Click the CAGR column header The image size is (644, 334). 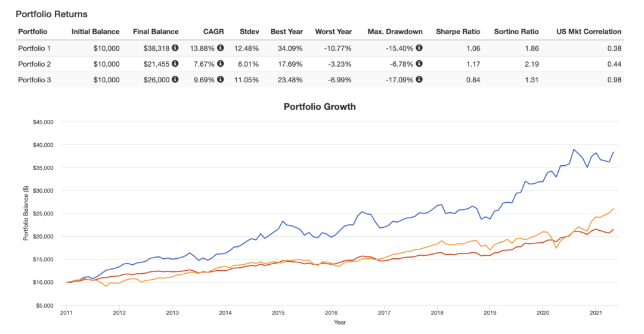(213, 32)
